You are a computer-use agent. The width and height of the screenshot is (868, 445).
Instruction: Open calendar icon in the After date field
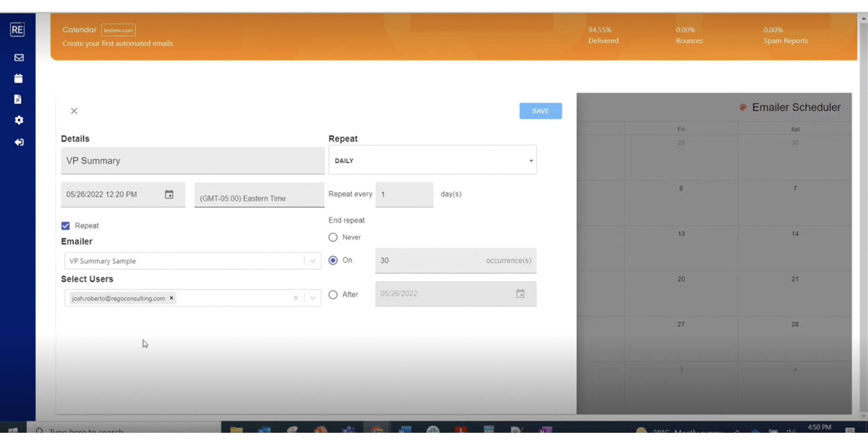[521, 294]
